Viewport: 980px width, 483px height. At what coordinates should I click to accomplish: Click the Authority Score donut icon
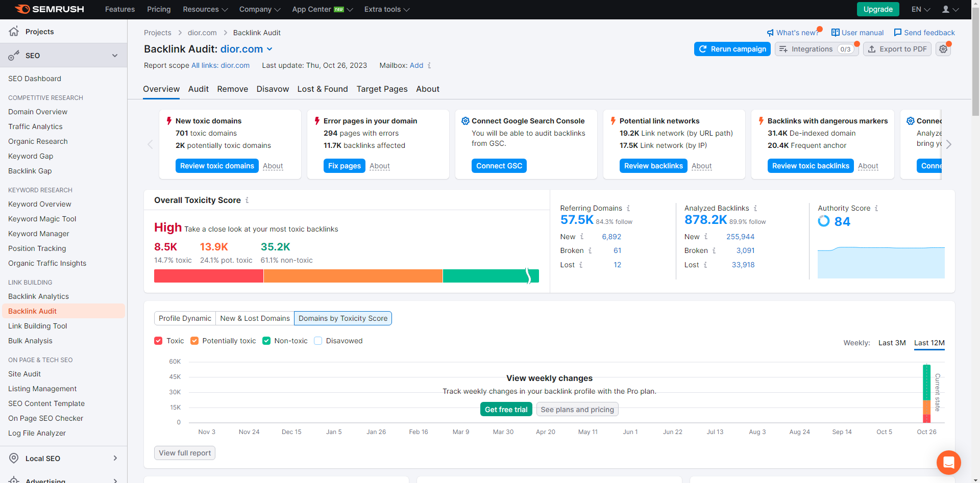click(824, 221)
